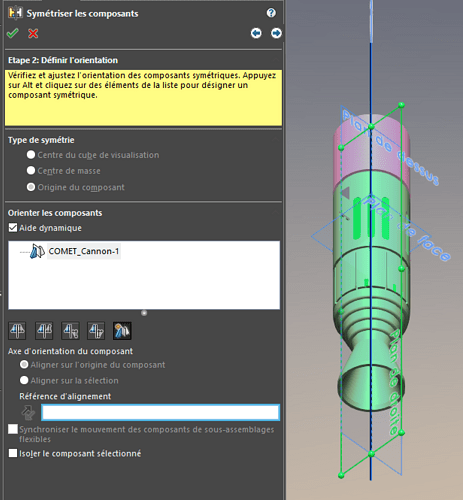Image resolution: width=463 pixels, height=500 pixels.
Task: Click the Référence d'alignement input box
Action: [x=160, y=412]
